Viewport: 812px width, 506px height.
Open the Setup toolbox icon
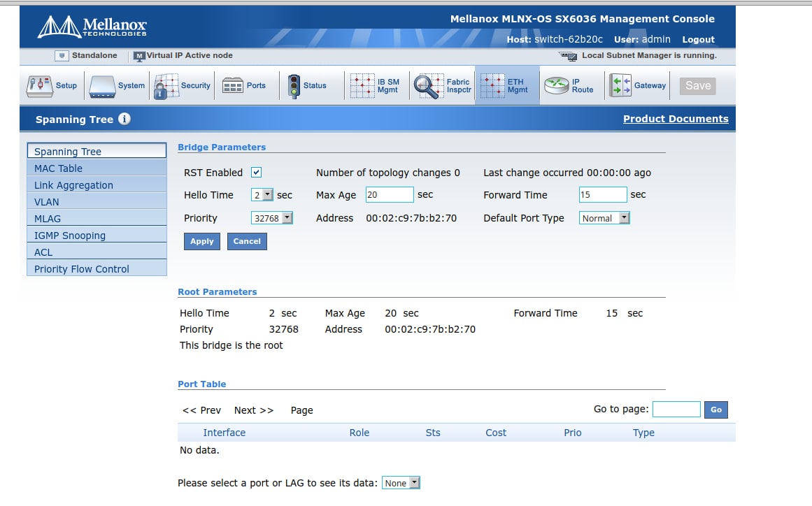pyautogui.click(x=39, y=86)
